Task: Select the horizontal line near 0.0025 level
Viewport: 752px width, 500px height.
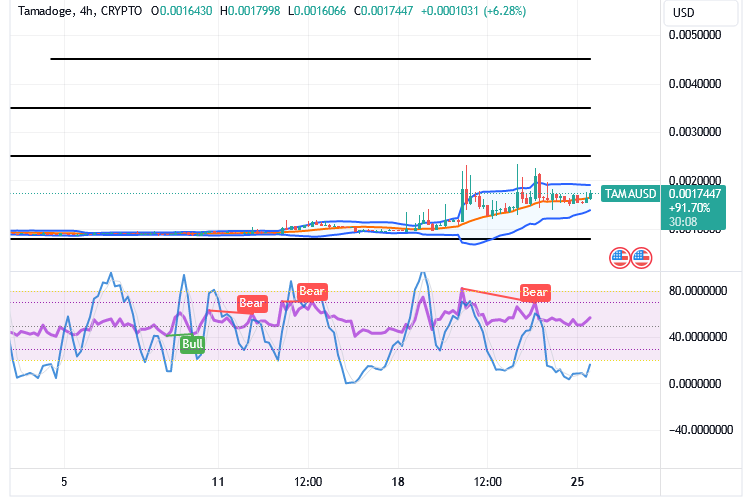Action: pos(301,156)
